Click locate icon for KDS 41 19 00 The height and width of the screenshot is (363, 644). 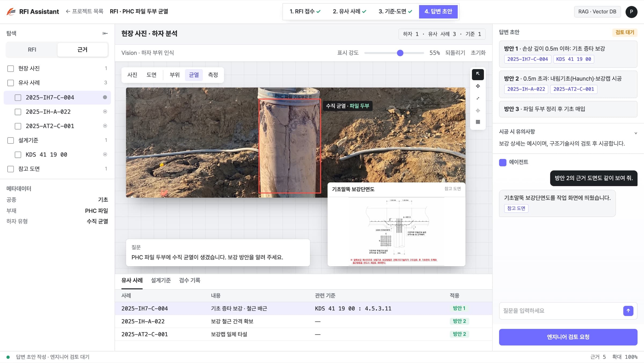point(105,154)
